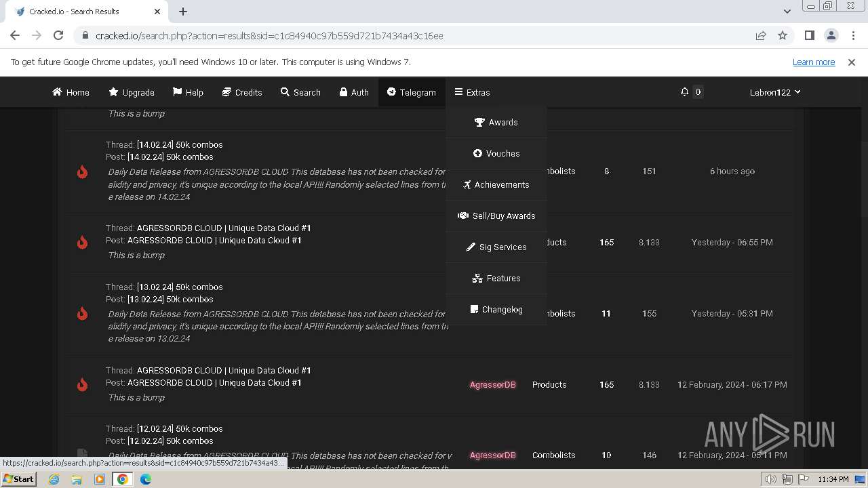Bookmark this page with the star icon

pyautogui.click(x=783, y=35)
